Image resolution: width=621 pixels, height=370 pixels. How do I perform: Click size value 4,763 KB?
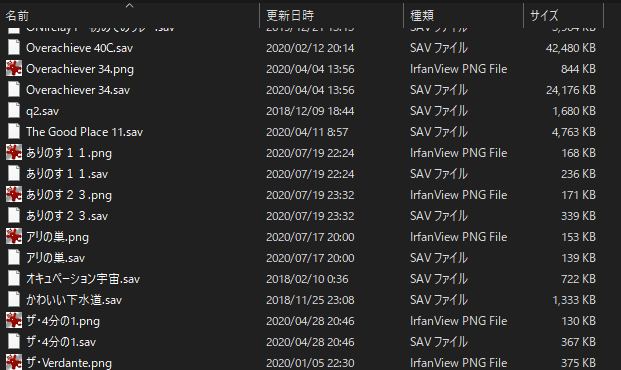[574, 132]
